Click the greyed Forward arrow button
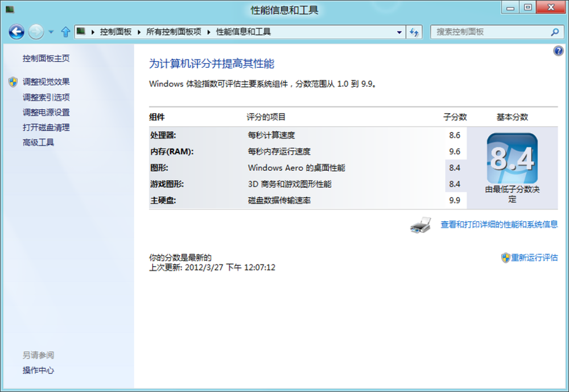 pos(36,32)
